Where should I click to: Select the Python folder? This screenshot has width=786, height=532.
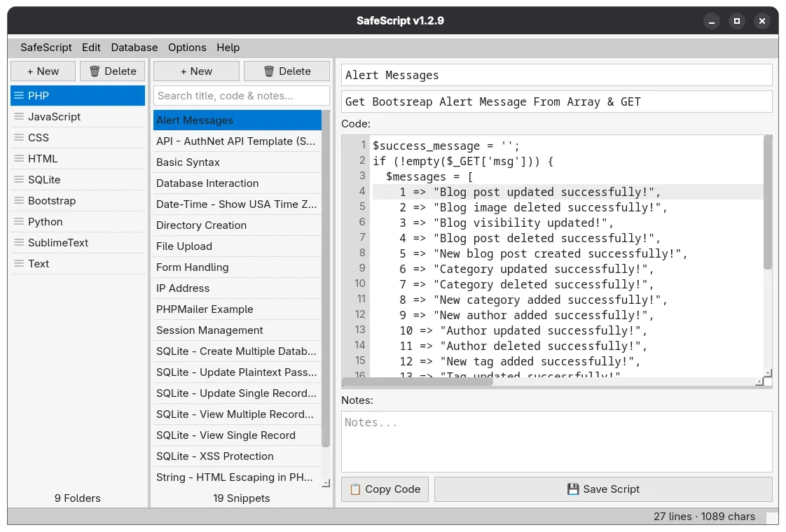tap(78, 221)
